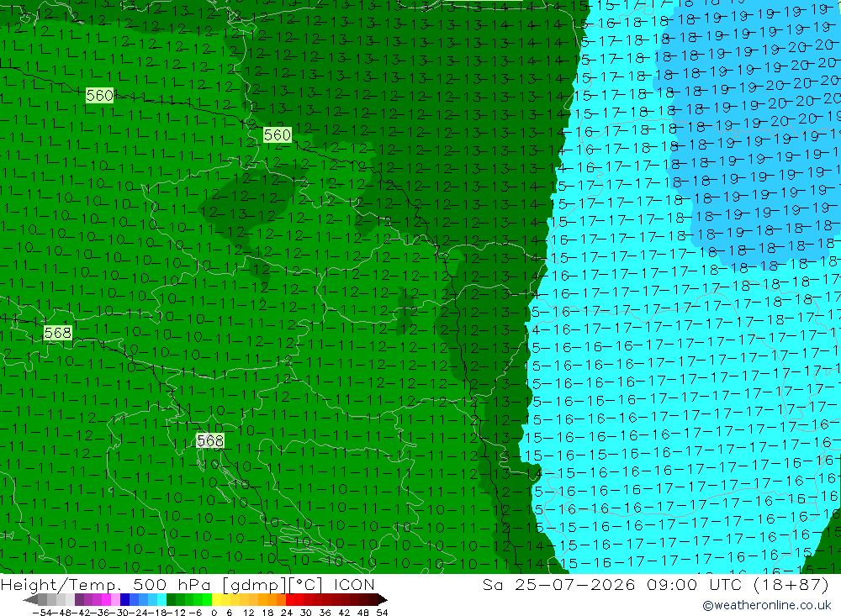Click the 'ICON' model name

coord(355,584)
